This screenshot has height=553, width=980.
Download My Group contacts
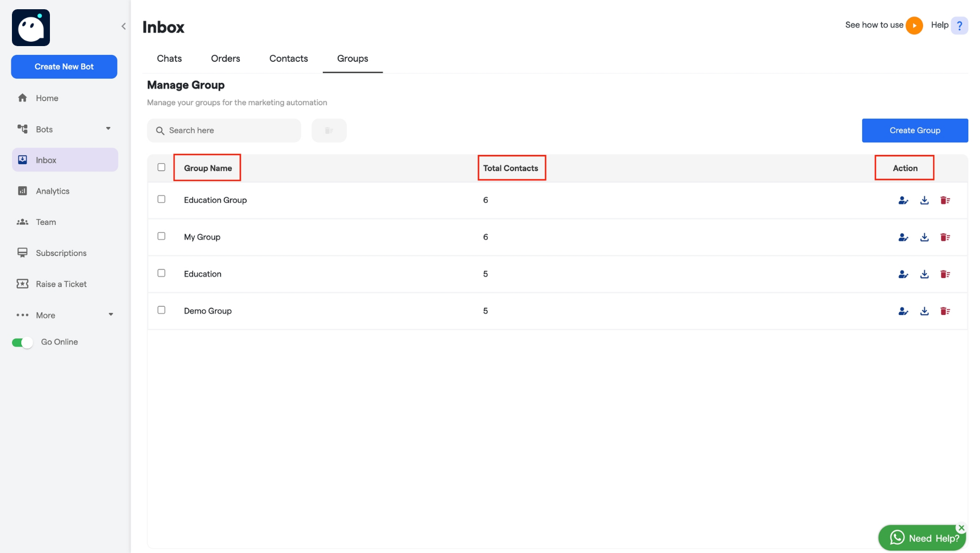click(924, 237)
